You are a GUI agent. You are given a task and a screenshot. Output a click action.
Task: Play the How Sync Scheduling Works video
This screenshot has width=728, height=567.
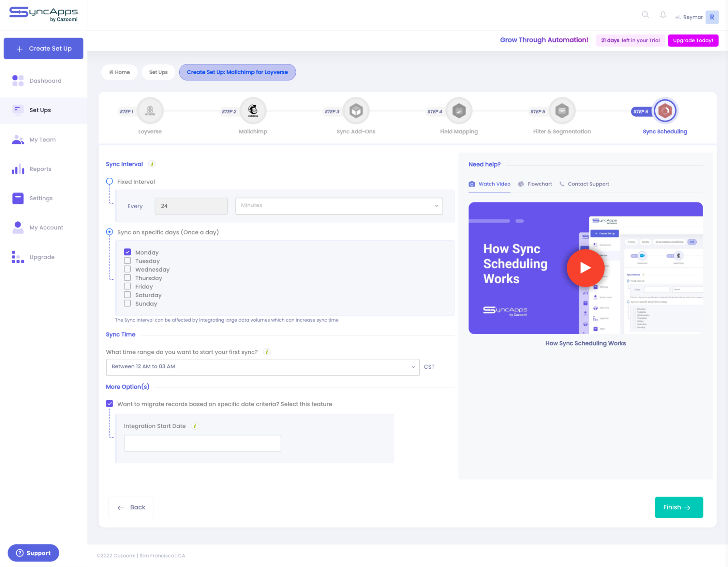click(x=585, y=268)
